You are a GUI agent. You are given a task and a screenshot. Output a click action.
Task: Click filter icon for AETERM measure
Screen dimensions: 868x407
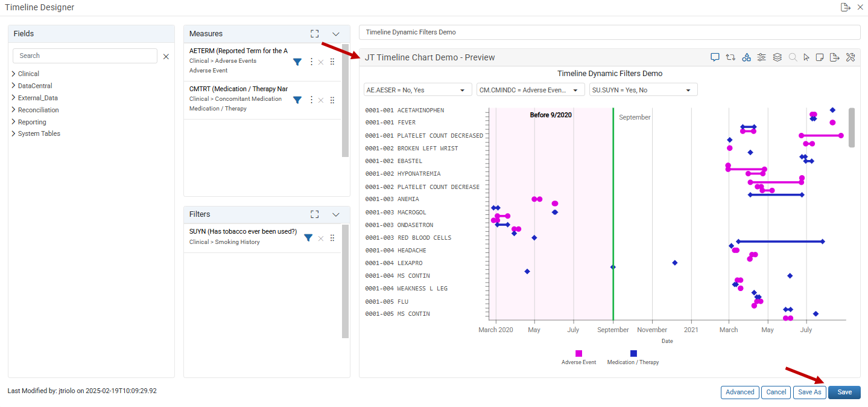click(297, 62)
